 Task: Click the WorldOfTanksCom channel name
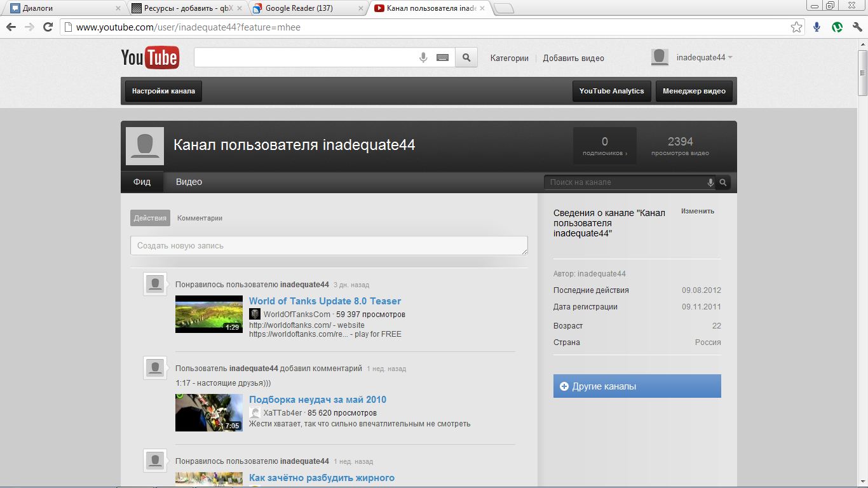point(297,315)
